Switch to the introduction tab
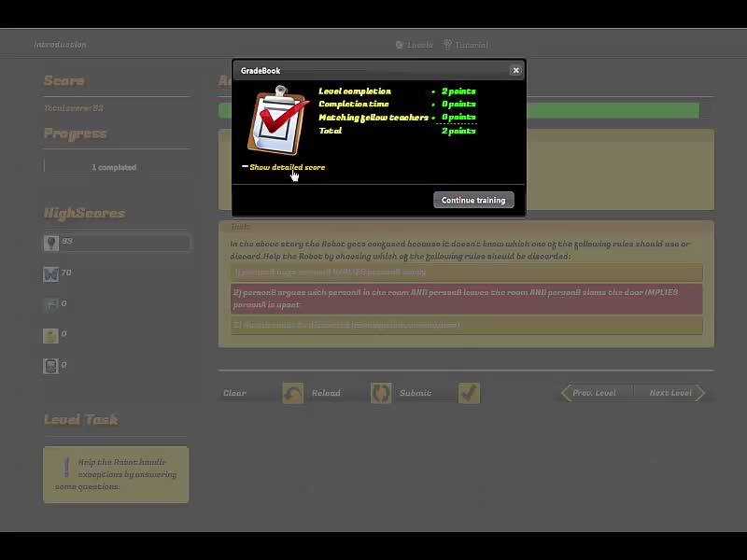The image size is (747, 560). point(61,44)
